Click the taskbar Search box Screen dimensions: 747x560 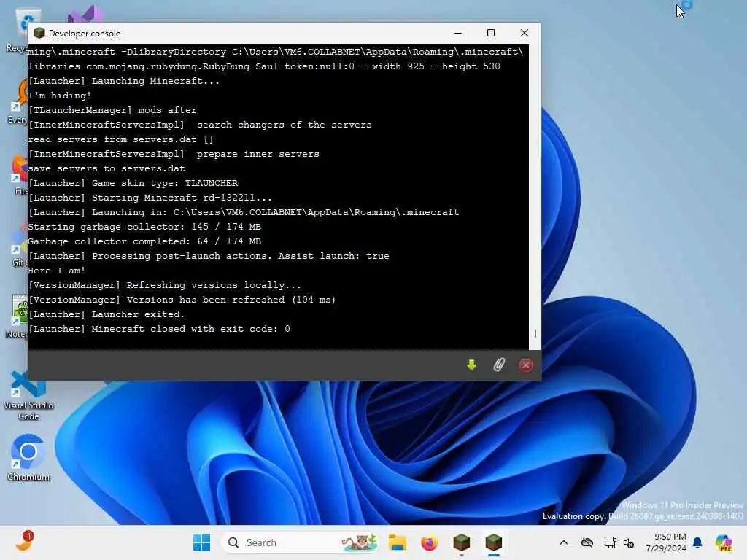point(301,542)
